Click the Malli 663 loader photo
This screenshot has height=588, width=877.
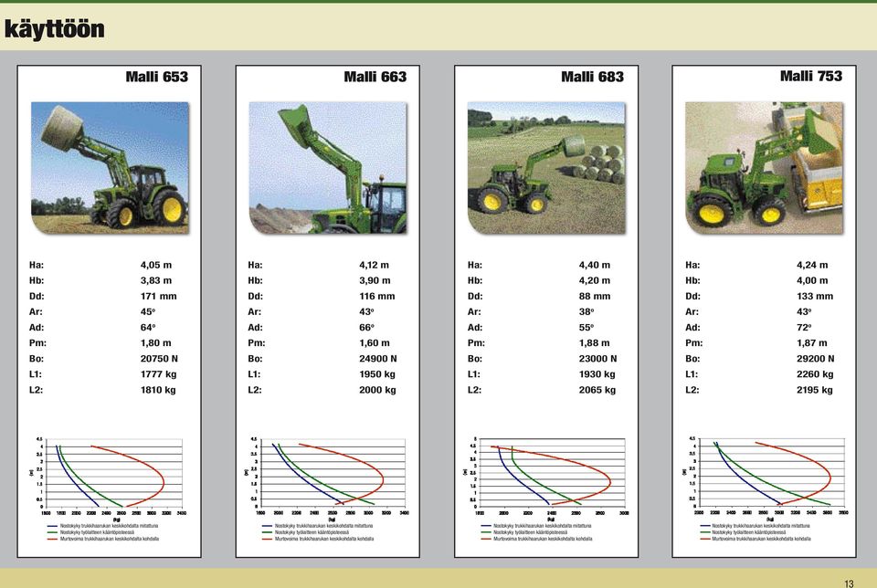point(328,168)
